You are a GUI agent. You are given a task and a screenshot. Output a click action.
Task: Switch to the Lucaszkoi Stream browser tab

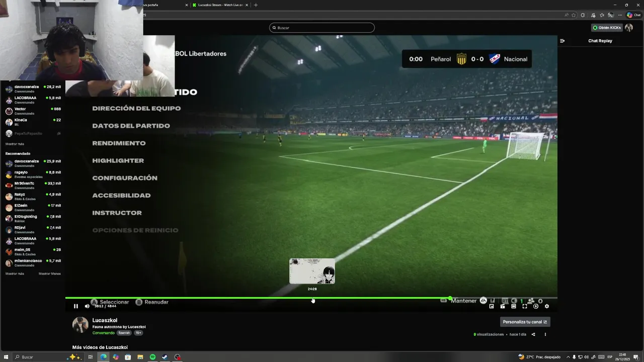tap(220, 5)
